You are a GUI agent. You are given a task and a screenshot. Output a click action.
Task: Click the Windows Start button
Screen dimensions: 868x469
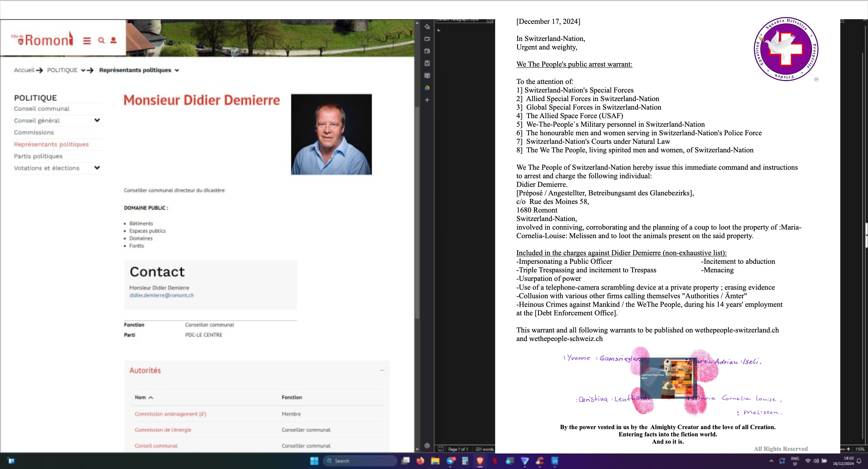pos(314,460)
